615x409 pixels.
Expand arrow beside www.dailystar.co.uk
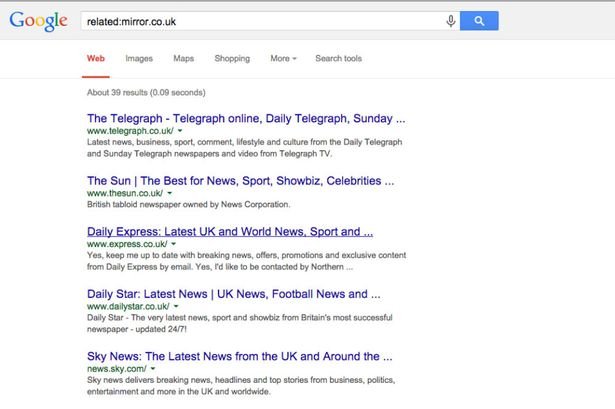click(174, 306)
